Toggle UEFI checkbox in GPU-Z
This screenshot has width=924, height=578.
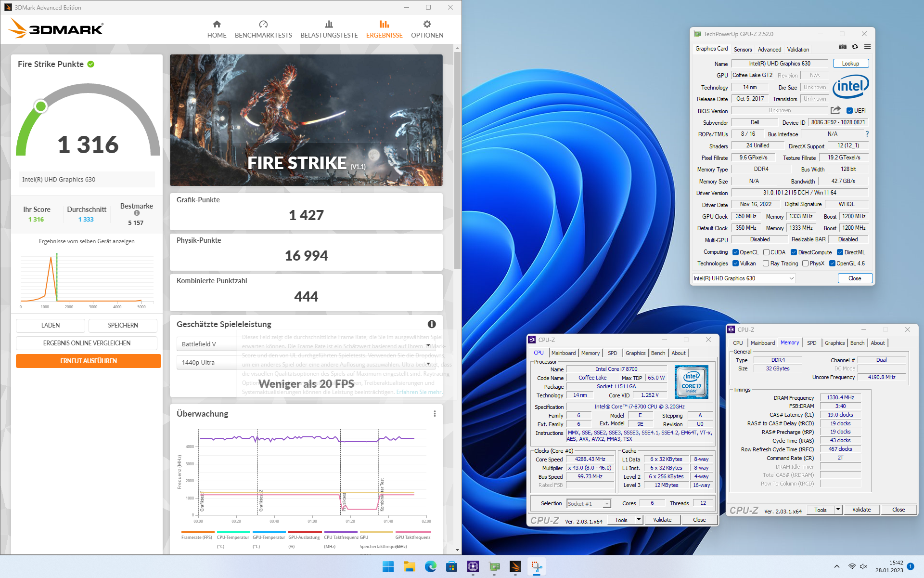(850, 111)
